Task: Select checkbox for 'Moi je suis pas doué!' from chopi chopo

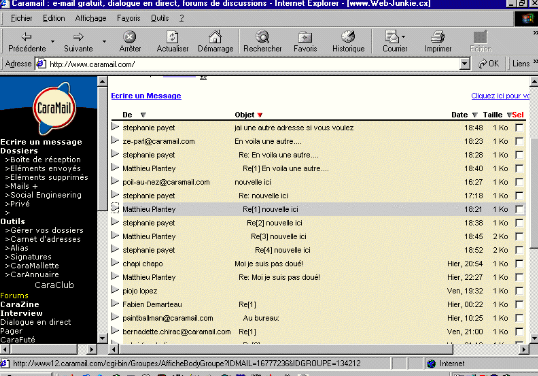Action: [x=519, y=263]
